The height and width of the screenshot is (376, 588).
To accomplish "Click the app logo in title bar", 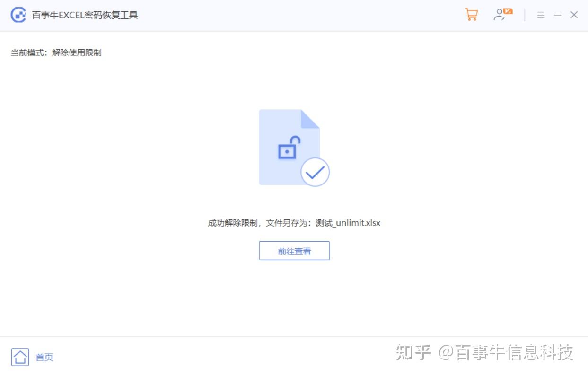I will coord(18,15).
